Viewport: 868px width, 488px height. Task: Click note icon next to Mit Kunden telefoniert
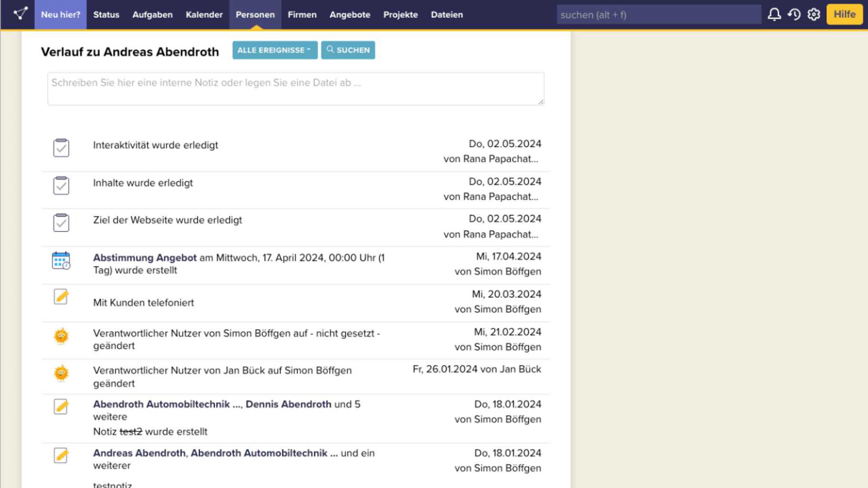click(x=61, y=297)
